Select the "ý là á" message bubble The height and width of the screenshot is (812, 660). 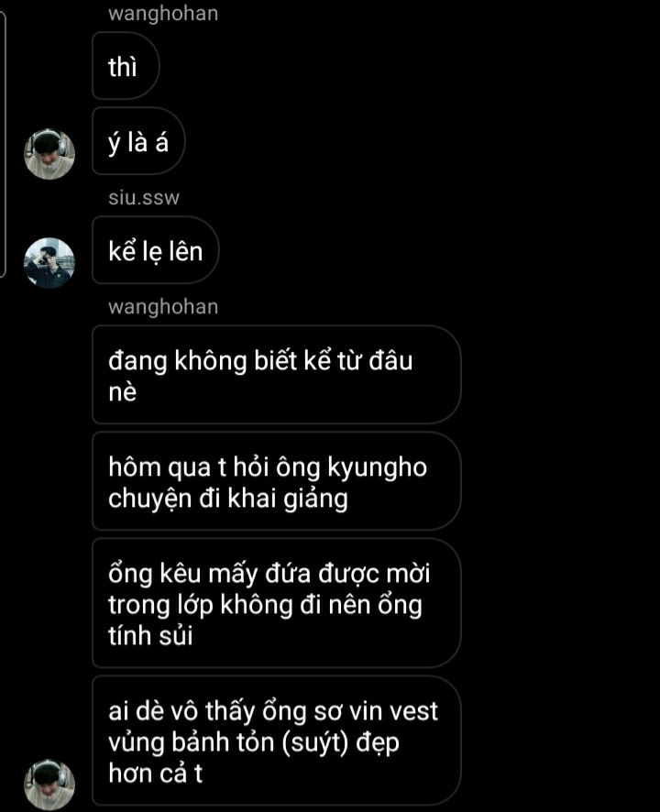pos(138,141)
